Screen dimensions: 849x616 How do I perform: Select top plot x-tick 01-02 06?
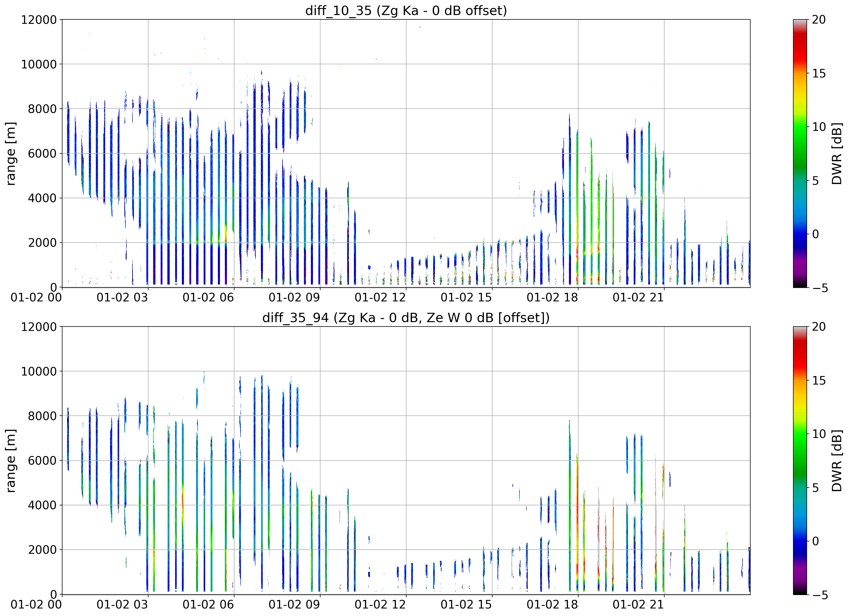coord(208,297)
